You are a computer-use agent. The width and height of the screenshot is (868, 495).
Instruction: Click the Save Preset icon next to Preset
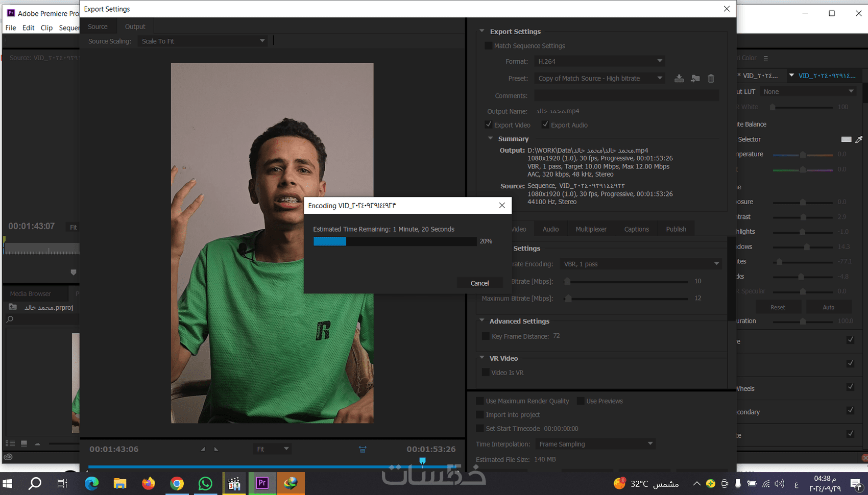[679, 78]
